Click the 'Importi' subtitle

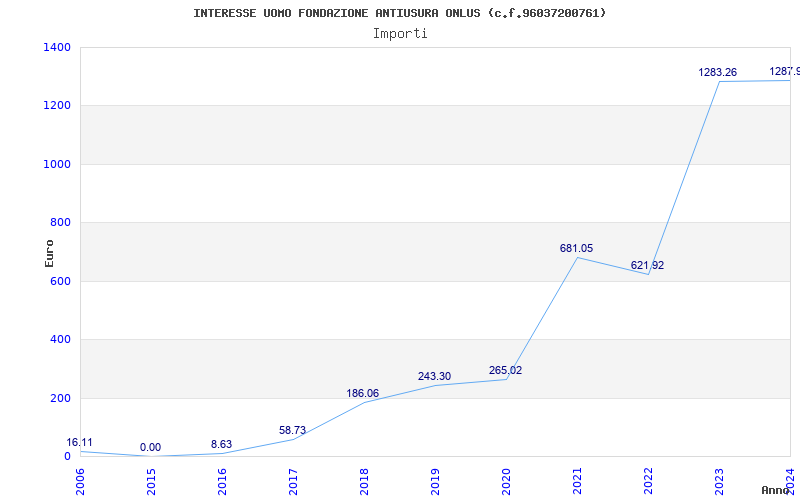click(x=400, y=33)
